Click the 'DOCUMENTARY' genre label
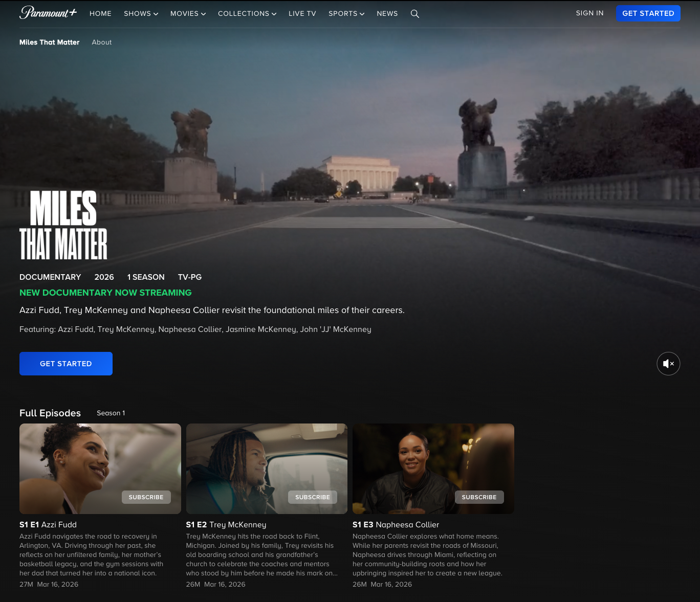700x602 pixels. click(x=50, y=277)
